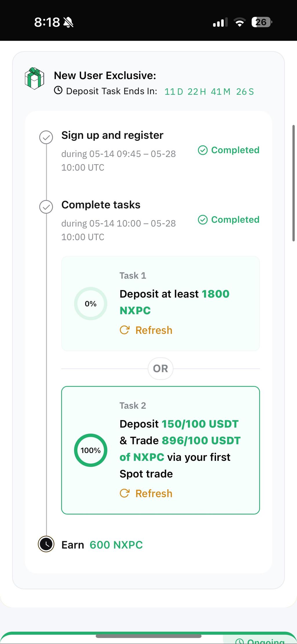297x644 pixels.
Task: Refresh Task 1 deposit progress via the Refresh text
Action: tap(154, 330)
